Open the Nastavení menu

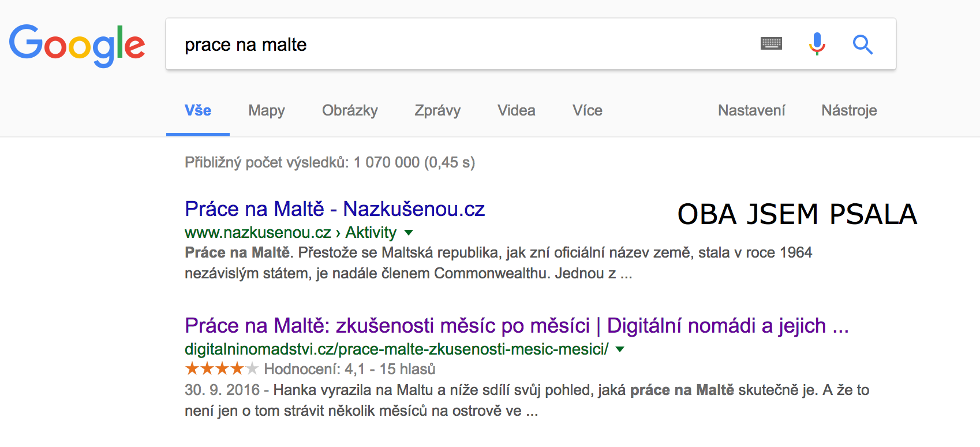(x=751, y=110)
